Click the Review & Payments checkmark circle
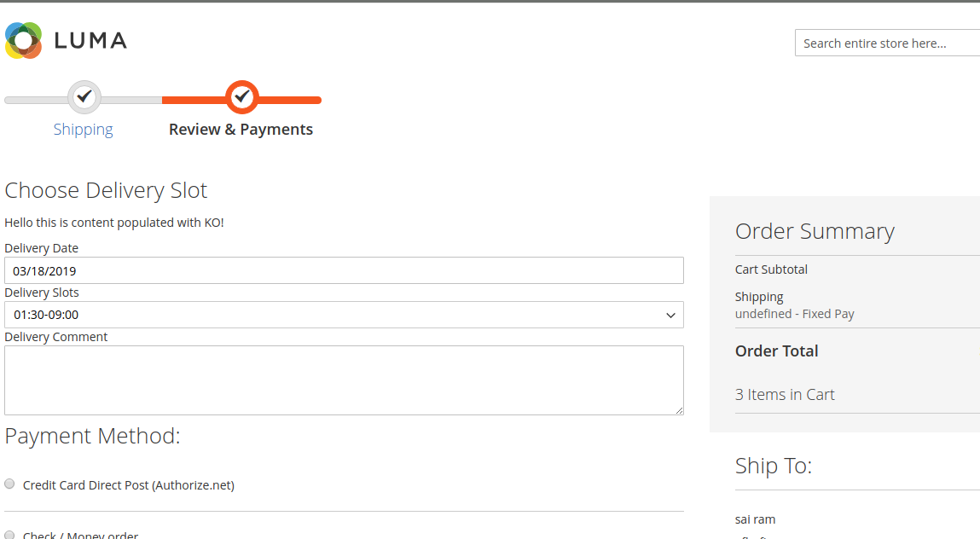980x539 pixels. point(242,97)
